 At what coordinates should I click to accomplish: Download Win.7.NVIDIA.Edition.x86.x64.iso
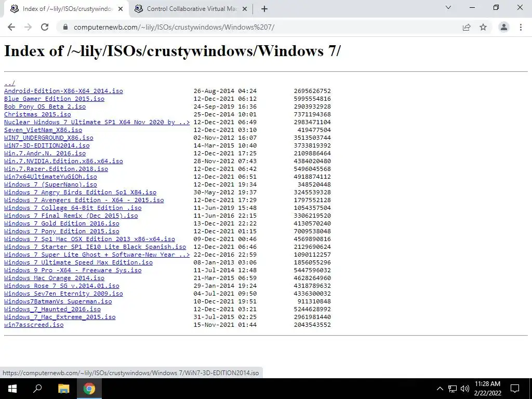click(63, 161)
